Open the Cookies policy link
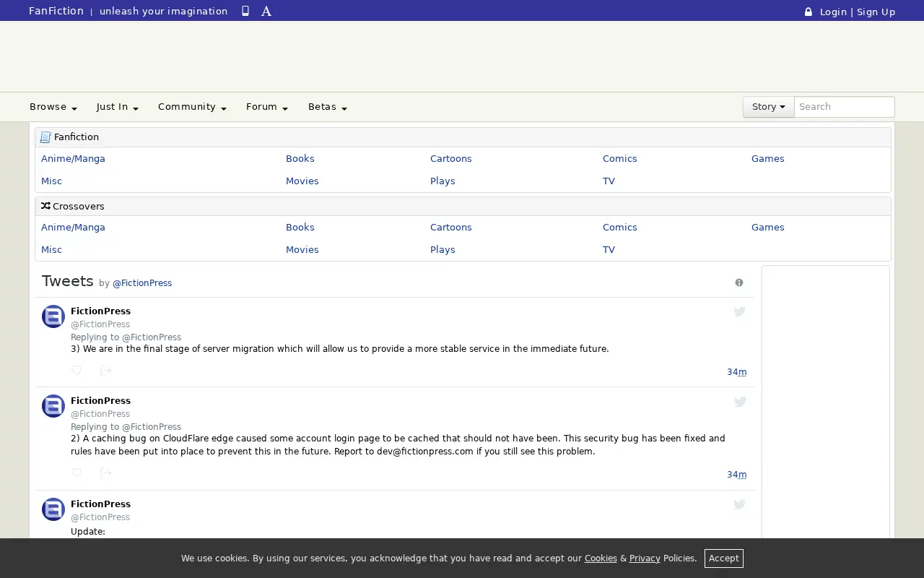Screen dimensions: 924x578 click(x=601, y=558)
